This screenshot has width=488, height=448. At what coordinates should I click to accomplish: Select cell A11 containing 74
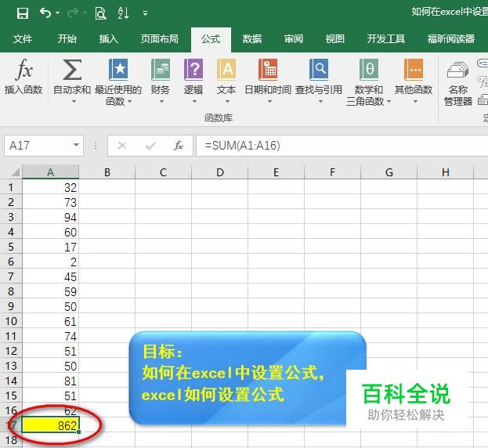[x=51, y=336]
